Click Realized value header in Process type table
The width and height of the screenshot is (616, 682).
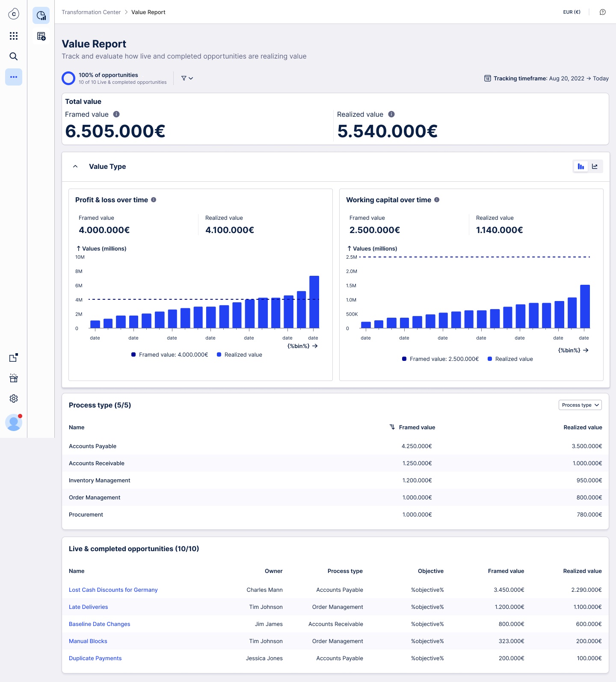583,427
